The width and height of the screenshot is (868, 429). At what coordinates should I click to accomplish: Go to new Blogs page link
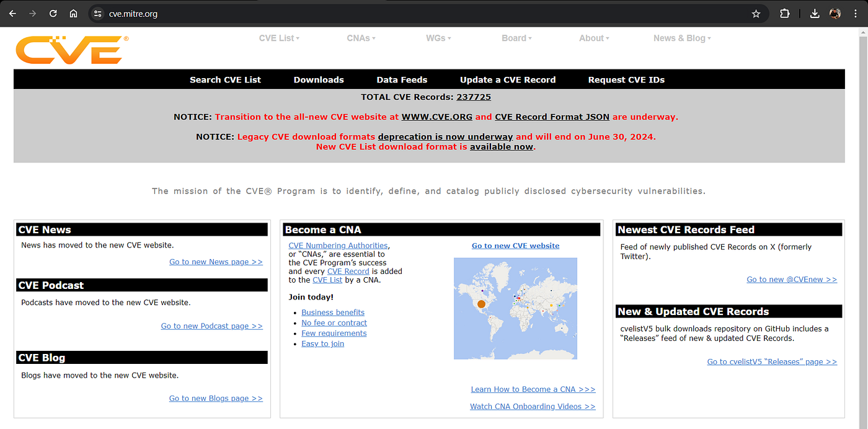216,398
